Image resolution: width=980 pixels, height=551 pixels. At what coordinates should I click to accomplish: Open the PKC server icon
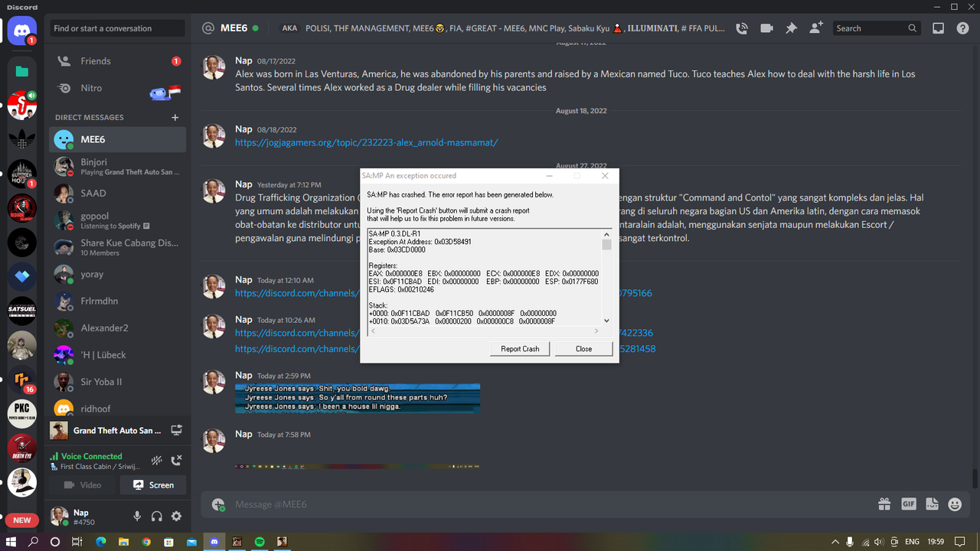click(22, 413)
